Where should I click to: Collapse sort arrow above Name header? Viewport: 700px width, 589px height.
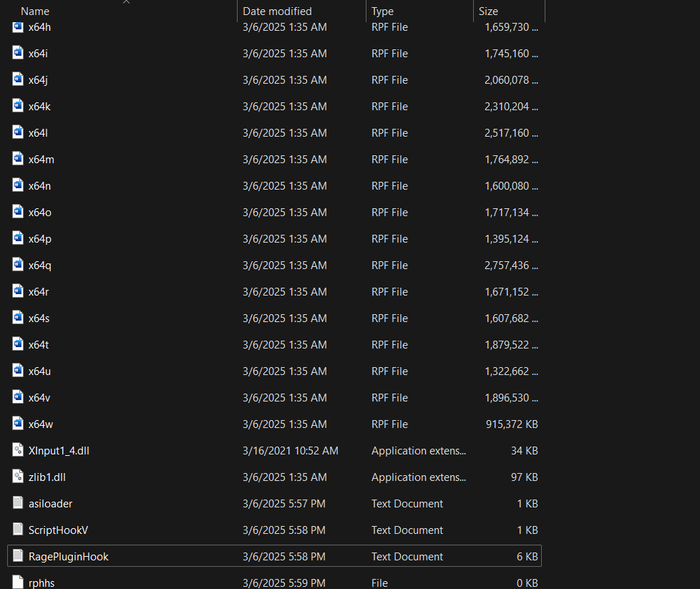[126, 2]
